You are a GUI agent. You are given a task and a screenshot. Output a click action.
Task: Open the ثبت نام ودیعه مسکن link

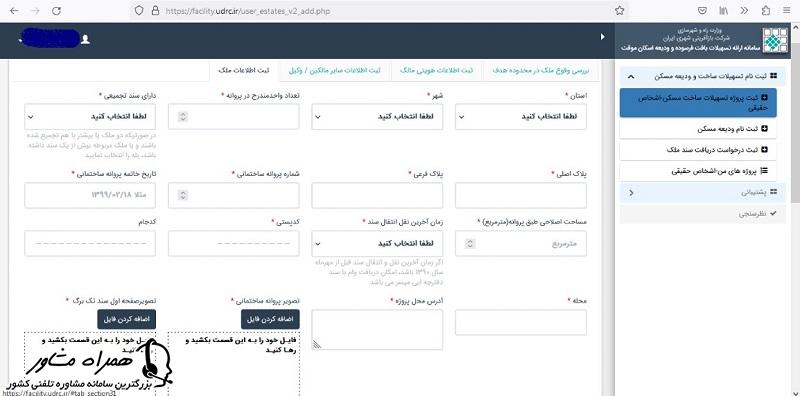(x=698, y=129)
